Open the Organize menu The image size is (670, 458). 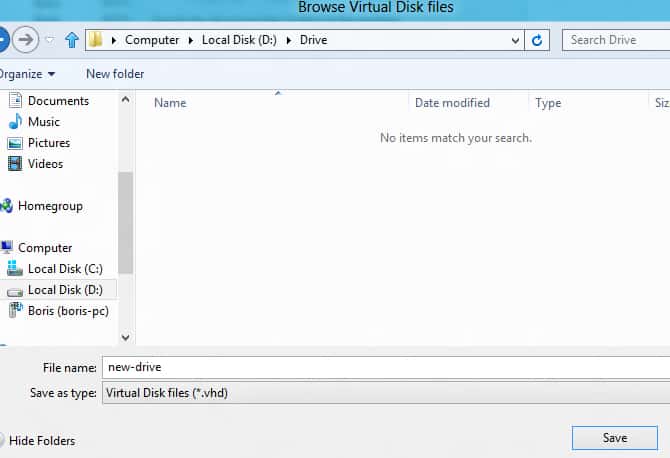tap(27, 74)
